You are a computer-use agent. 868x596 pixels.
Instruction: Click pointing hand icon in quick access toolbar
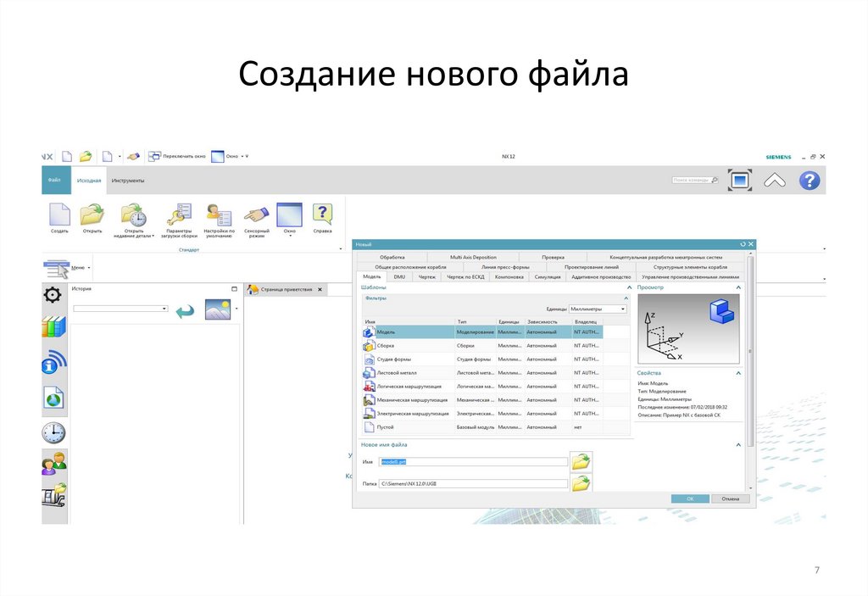133,157
